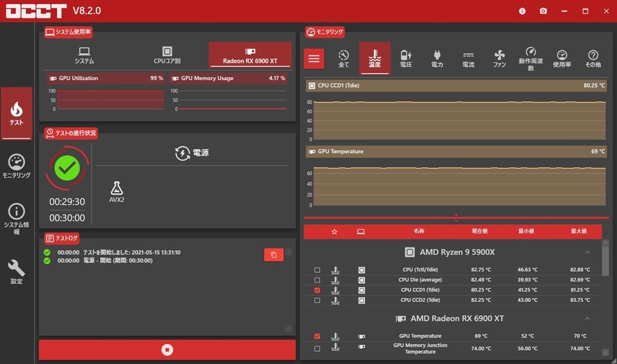The width and height of the screenshot is (617, 364).
Task: Open the red hamburger menu in monitoring
Action: [x=314, y=58]
